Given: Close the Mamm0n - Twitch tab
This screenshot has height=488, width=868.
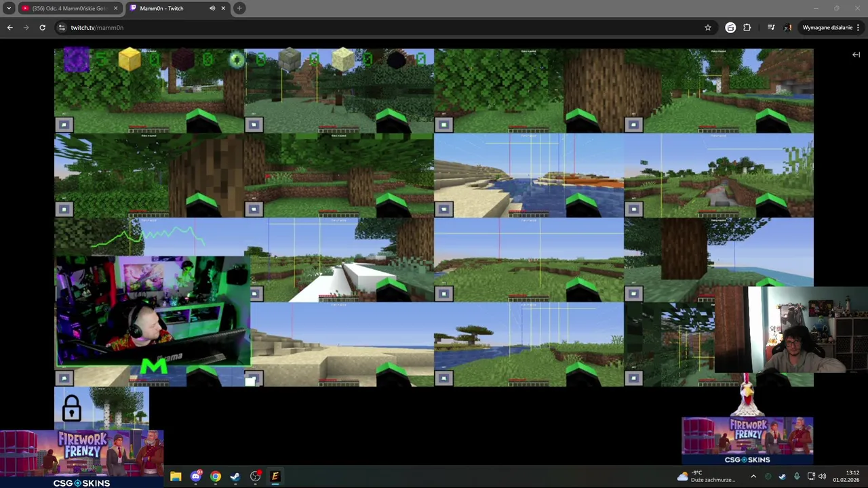Looking at the screenshot, I should [223, 8].
